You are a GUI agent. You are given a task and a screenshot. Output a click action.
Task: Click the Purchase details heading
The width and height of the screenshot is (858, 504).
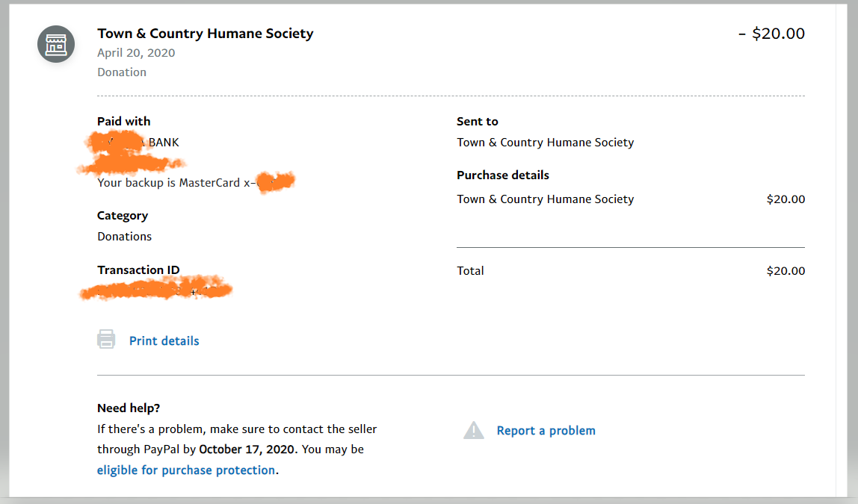click(x=503, y=175)
